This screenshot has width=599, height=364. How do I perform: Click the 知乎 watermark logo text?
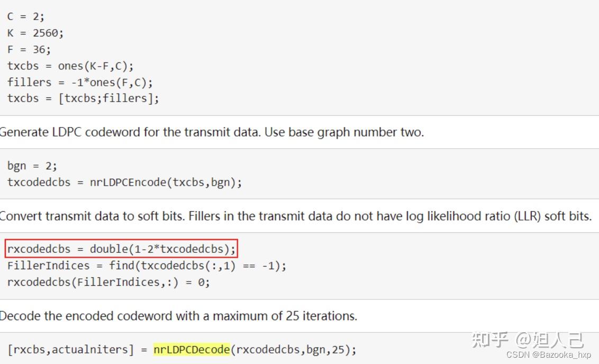[x=490, y=339]
